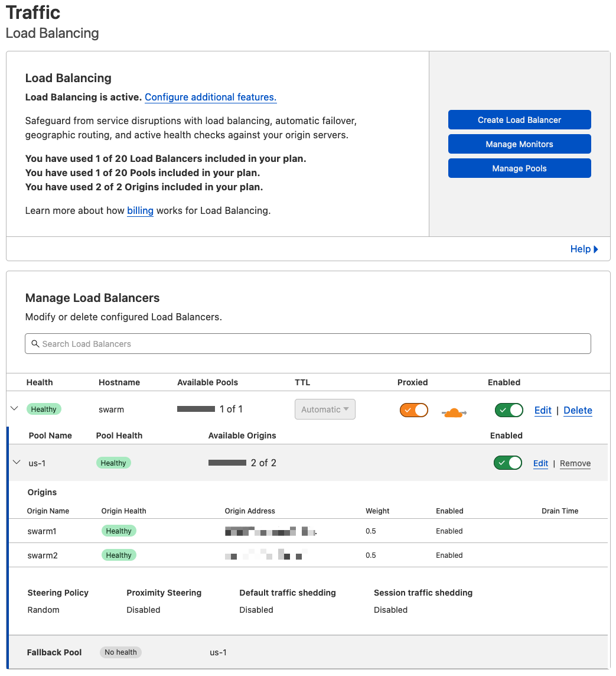Open the Automatic TTL dropdown

coord(325,409)
